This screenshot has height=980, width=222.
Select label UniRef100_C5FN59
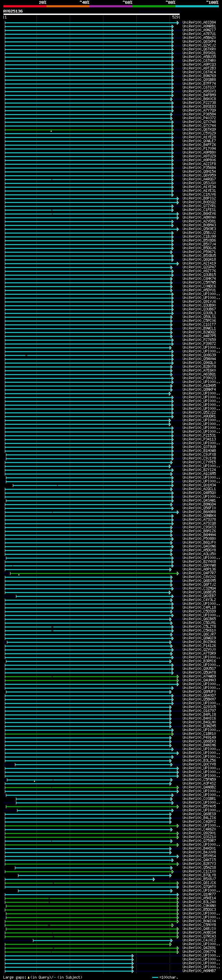(x=199, y=779)
